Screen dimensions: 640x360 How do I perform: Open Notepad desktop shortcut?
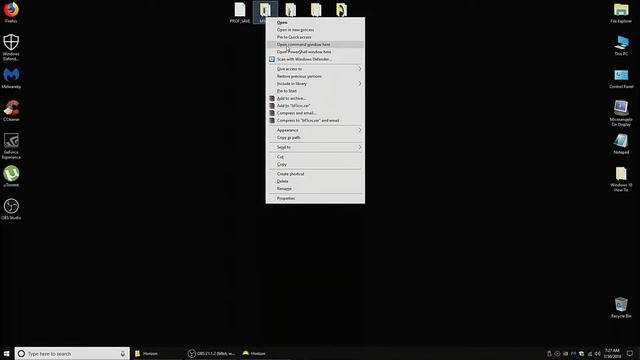click(x=621, y=144)
